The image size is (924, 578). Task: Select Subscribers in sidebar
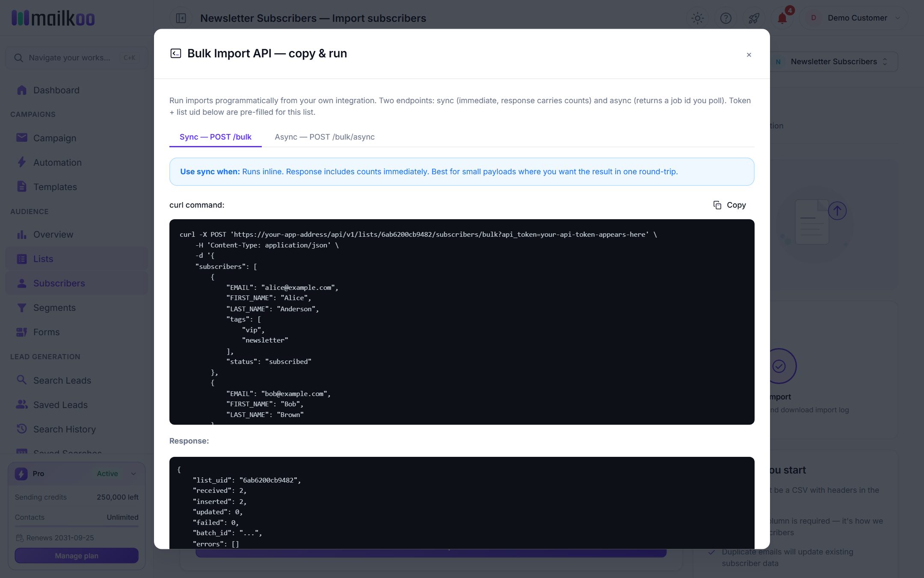(77, 283)
